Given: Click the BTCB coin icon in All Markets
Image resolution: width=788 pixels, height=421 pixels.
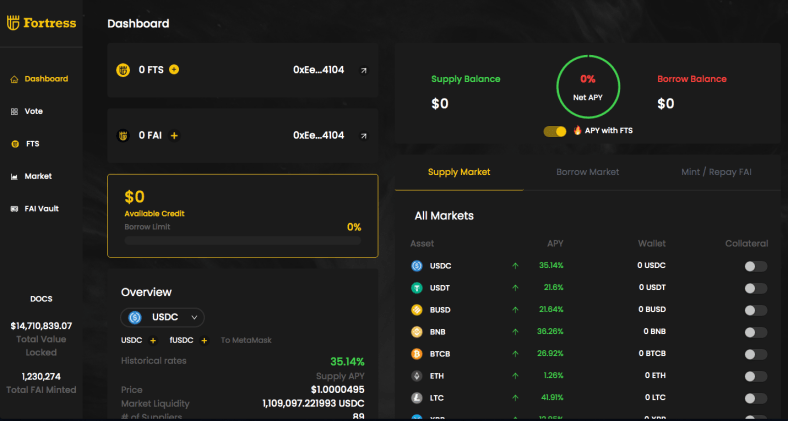Looking at the screenshot, I should pos(417,354).
